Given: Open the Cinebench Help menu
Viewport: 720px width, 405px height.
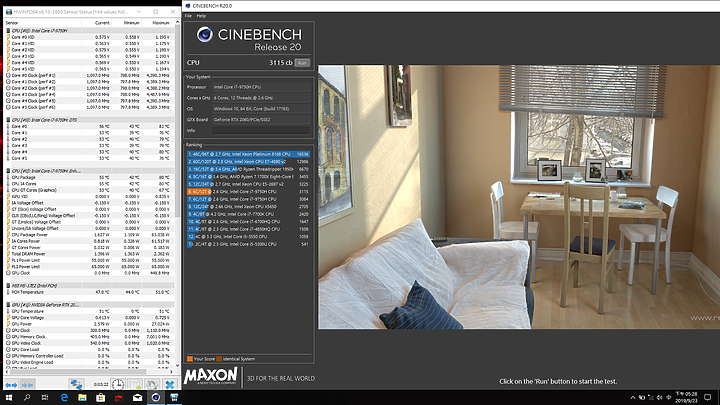Looking at the screenshot, I should tap(201, 16).
